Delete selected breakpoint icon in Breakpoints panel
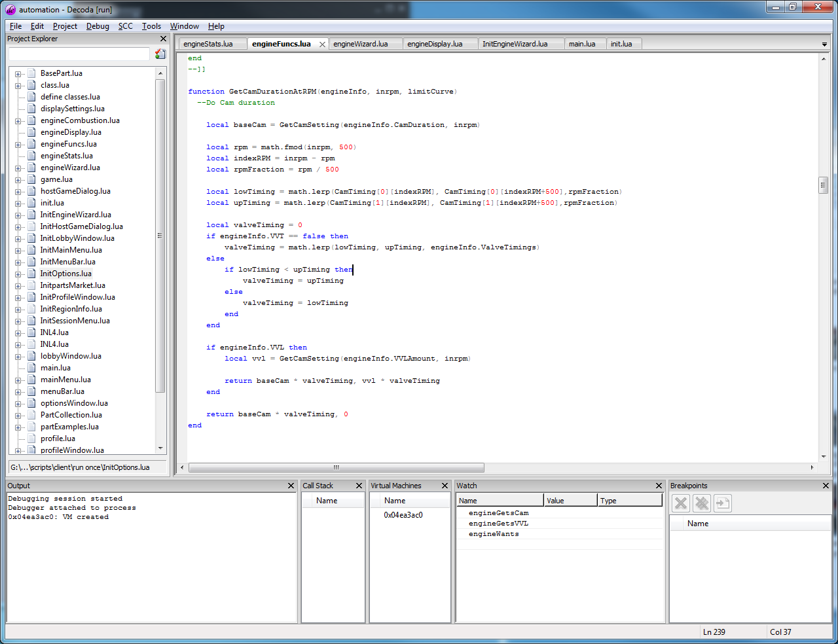The height and width of the screenshot is (644, 838). tap(681, 503)
